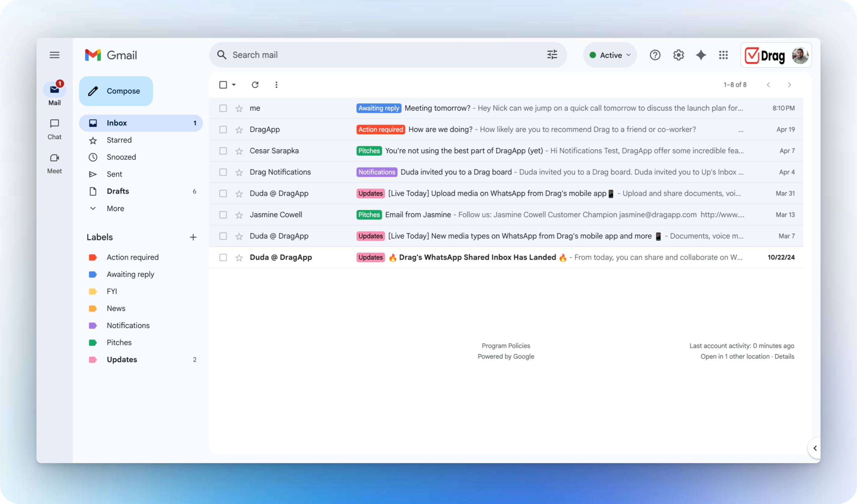Open the help question mark icon
This screenshot has width=857, height=504.
click(x=655, y=55)
